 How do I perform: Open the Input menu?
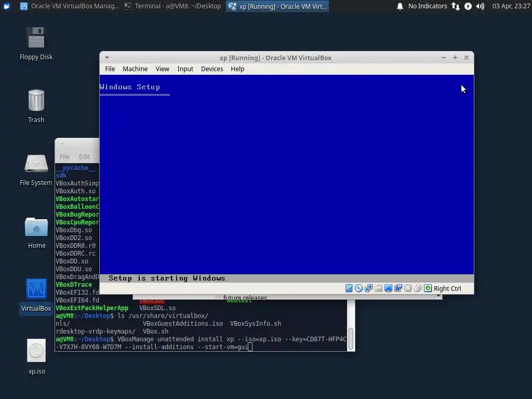pyautogui.click(x=185, y=69)
